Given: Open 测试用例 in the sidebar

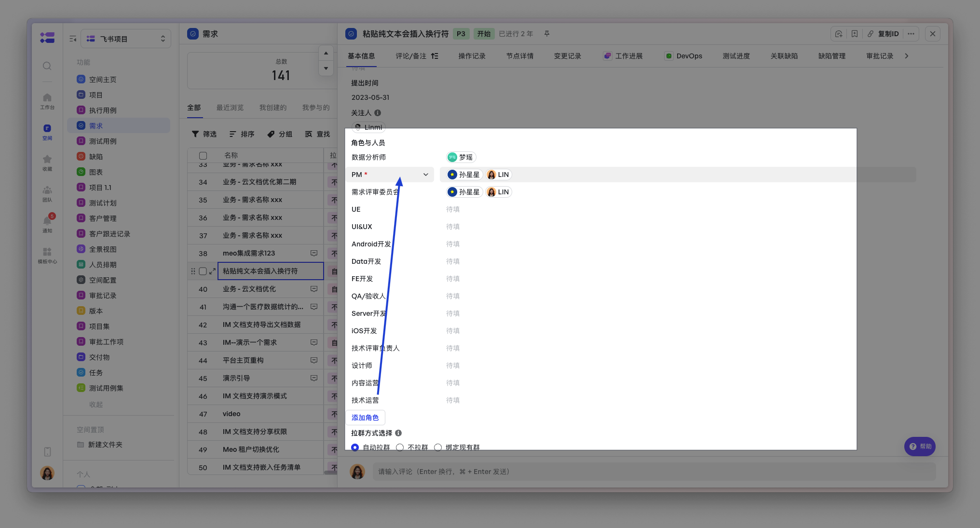Looking at the screenshot, I should point(119,141).
